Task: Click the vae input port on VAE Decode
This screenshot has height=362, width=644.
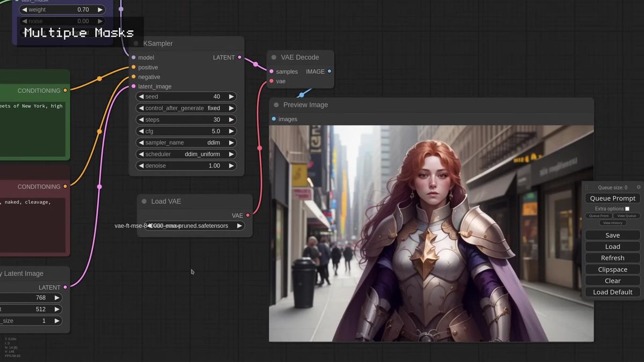Action: (x=272, y=81)
